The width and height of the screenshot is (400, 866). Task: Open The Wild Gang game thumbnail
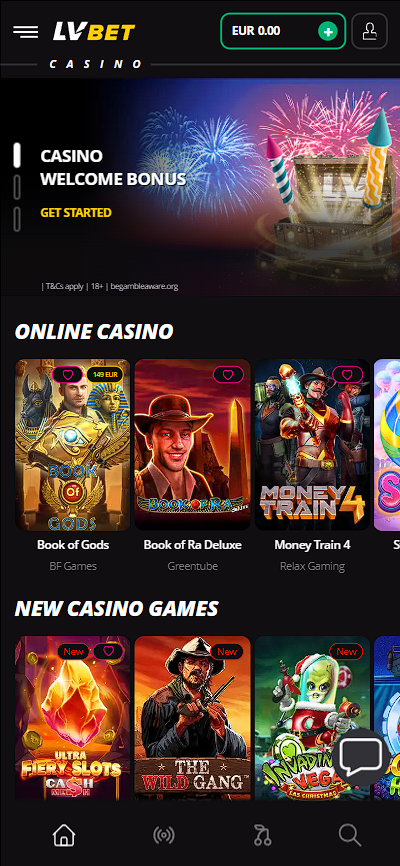click(x=192, y=717)
